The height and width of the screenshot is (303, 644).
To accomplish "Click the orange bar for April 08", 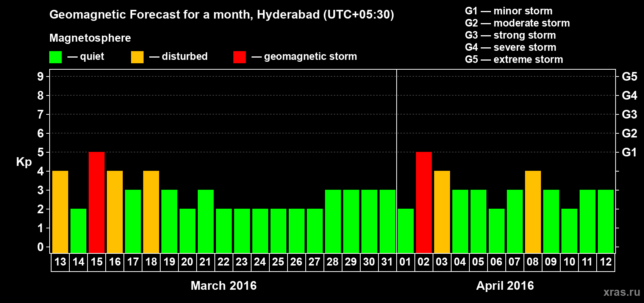I will pyautogui.click(x=533, y=212).
